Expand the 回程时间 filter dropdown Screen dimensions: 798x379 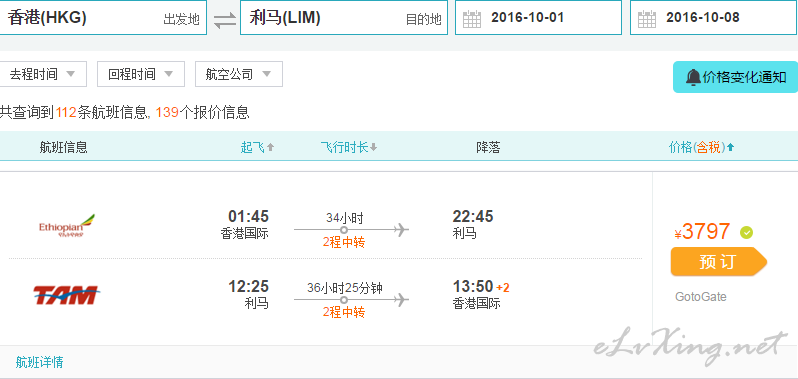tap(141, 74)
